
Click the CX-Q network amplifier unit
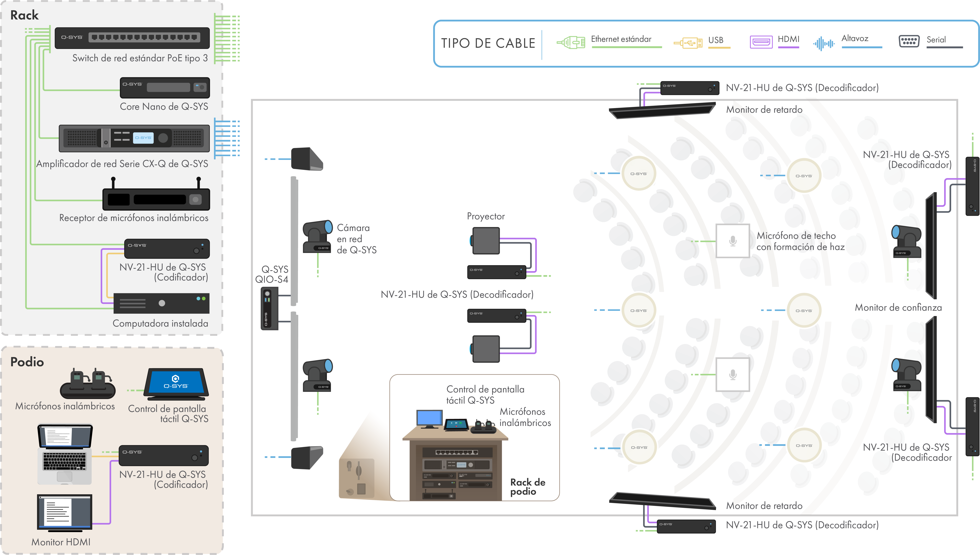(x=134, y=138)
